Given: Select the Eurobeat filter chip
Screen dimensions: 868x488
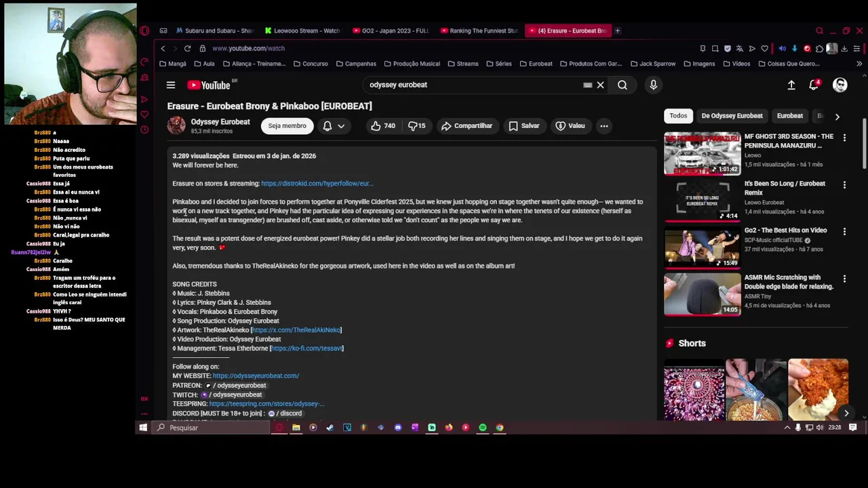Looking at the screenshot, I should pos(789,116).
